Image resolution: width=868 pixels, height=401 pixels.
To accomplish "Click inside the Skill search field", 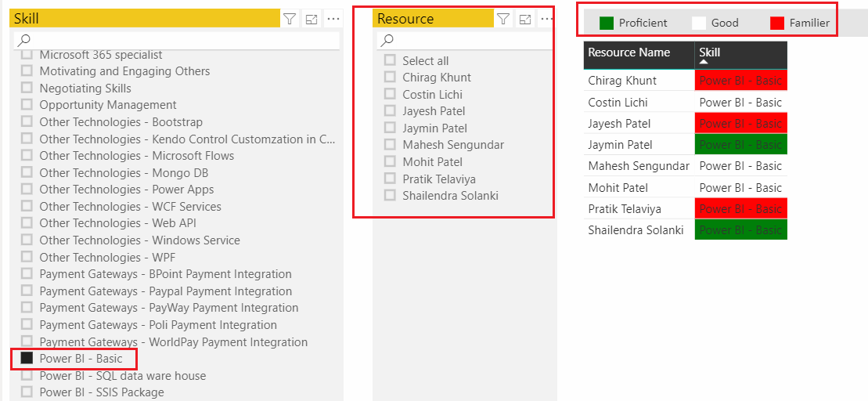I will pyautogui.click(x=177, y=40).
